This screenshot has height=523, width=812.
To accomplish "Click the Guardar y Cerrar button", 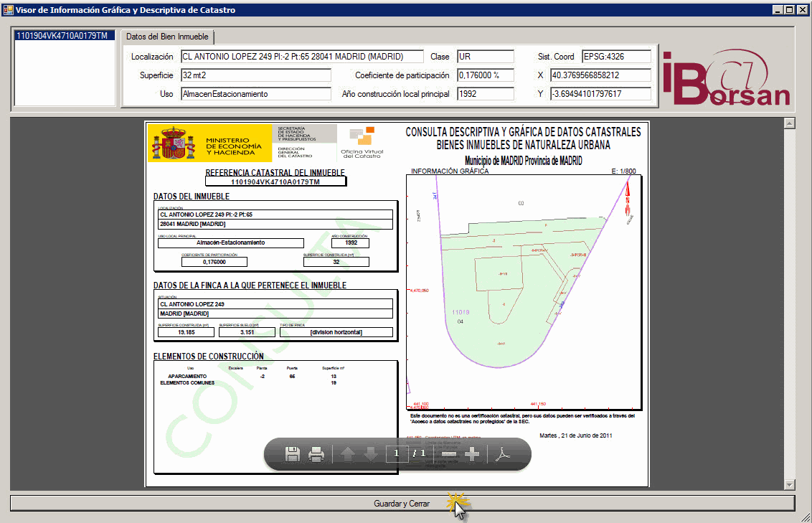I will click(402, 504).
